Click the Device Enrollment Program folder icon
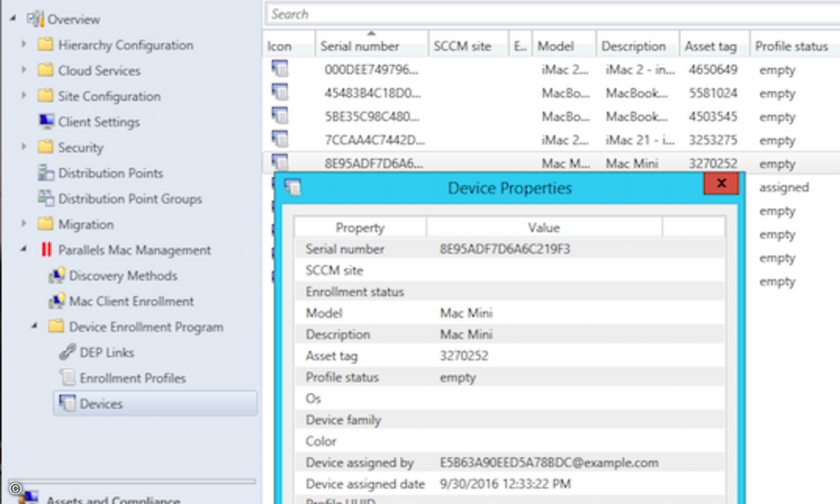Screen dimensions: 840x504 (57, 327)
